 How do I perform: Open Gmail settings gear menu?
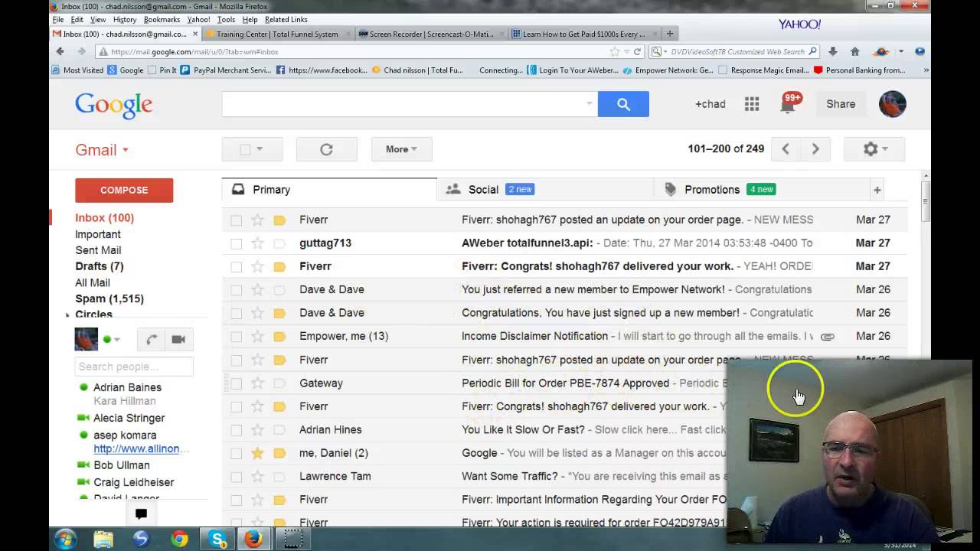point(874,149)
